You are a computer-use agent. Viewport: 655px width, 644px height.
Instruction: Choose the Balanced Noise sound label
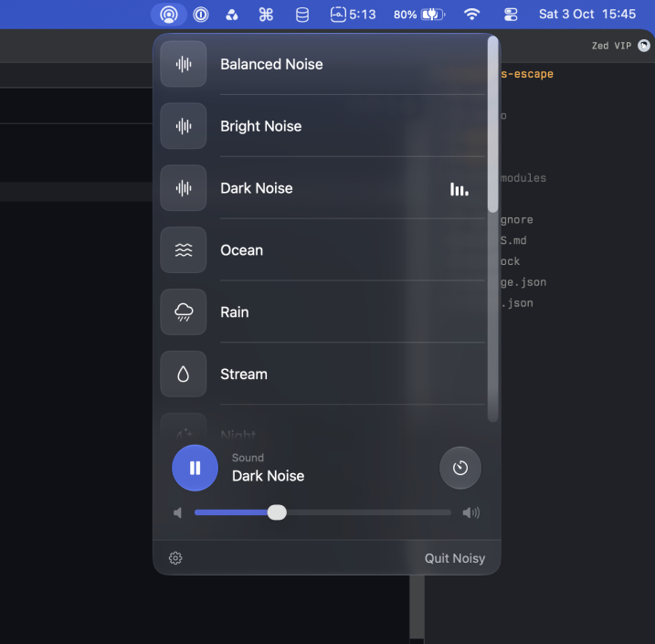point(271,64)
